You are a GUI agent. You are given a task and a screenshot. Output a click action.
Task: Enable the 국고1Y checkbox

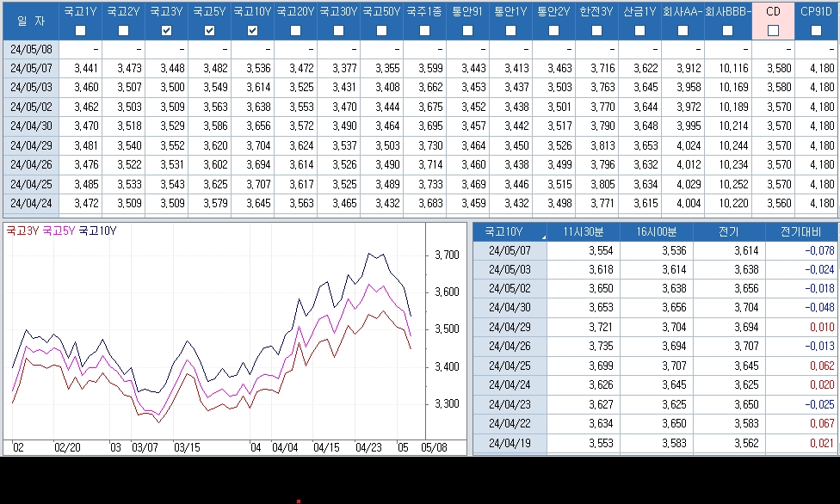(x=80, y=30)
